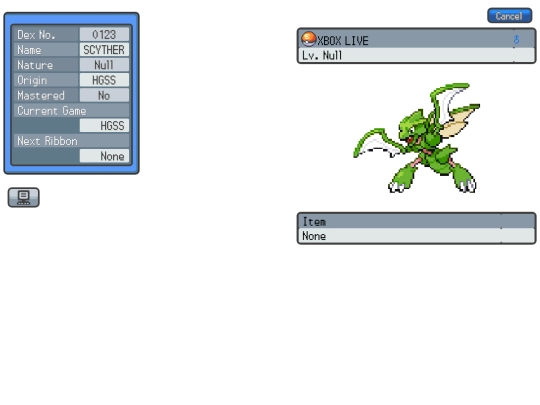Click the Scyther sprite image
This screenshot has height=405, width=540.
[417, 138]
